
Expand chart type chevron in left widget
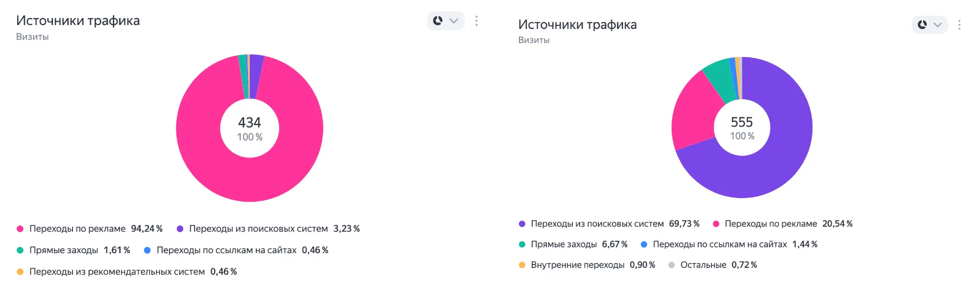tap(454, 21)
